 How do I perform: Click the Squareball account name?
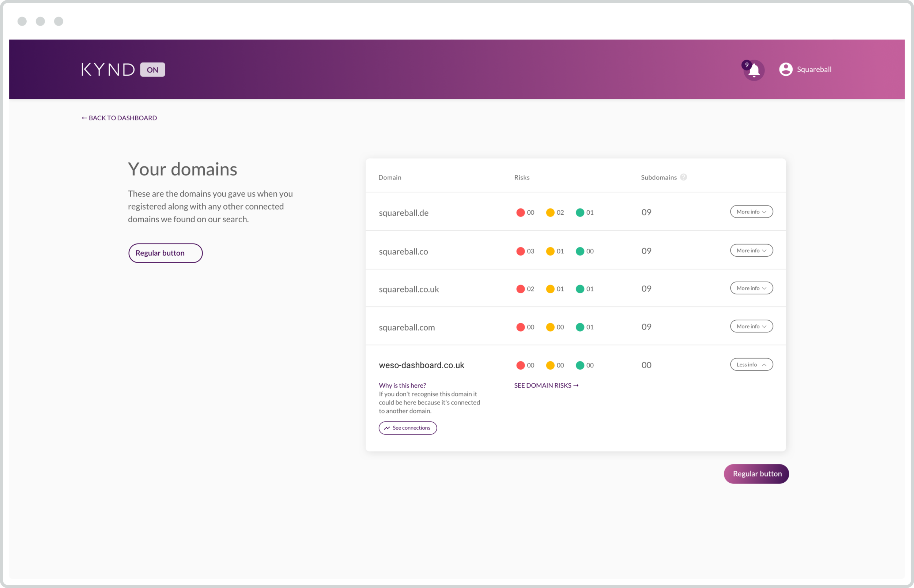click(814, 69)
